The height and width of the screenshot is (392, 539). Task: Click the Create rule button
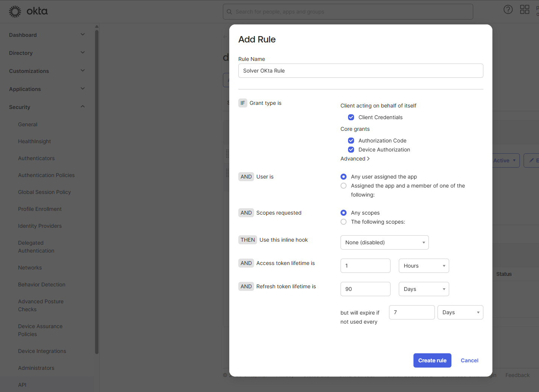432,360
